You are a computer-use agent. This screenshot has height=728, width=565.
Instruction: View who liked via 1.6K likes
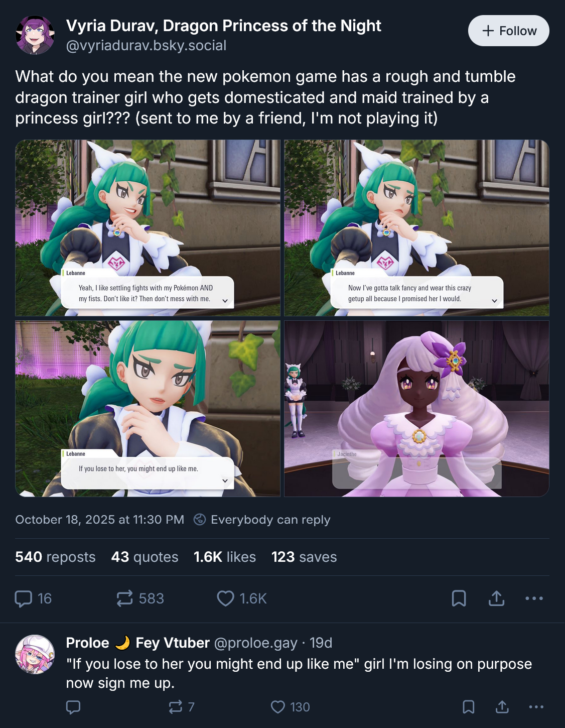pyautogui.click(x=225, y=557)
